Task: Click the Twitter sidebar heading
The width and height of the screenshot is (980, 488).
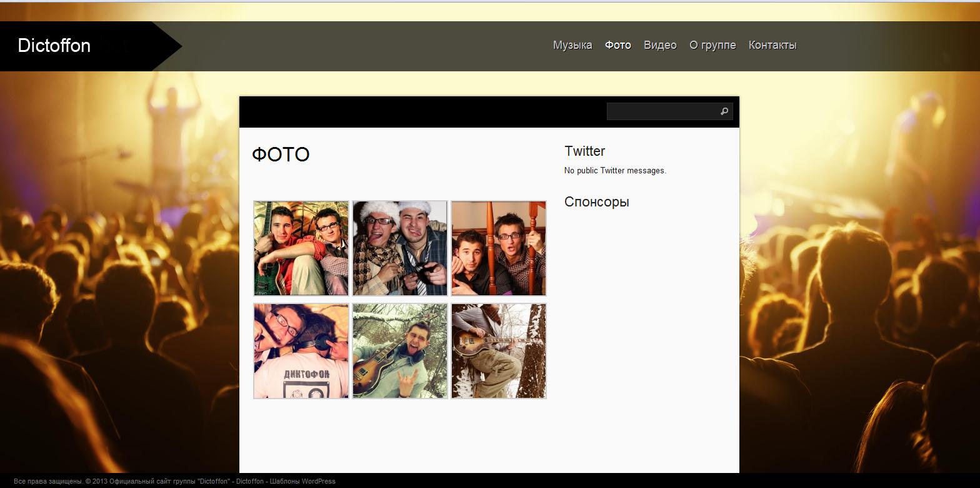Action: coord(585,151)
